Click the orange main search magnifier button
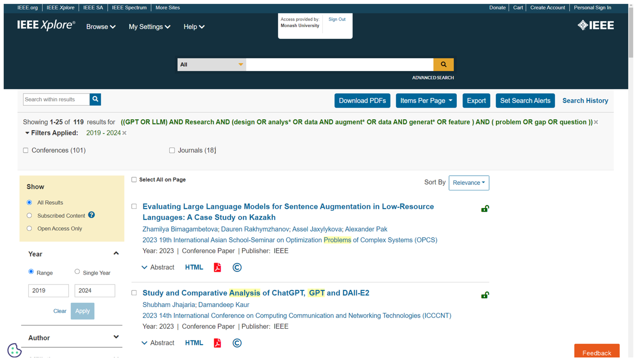The width and height of the screenshot is (637, 364). click(443, 64)
